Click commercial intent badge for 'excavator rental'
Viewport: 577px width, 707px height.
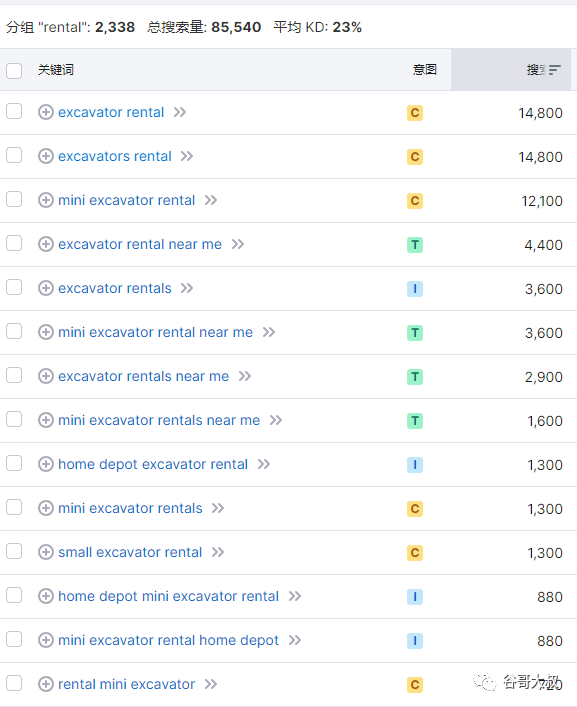415,113
